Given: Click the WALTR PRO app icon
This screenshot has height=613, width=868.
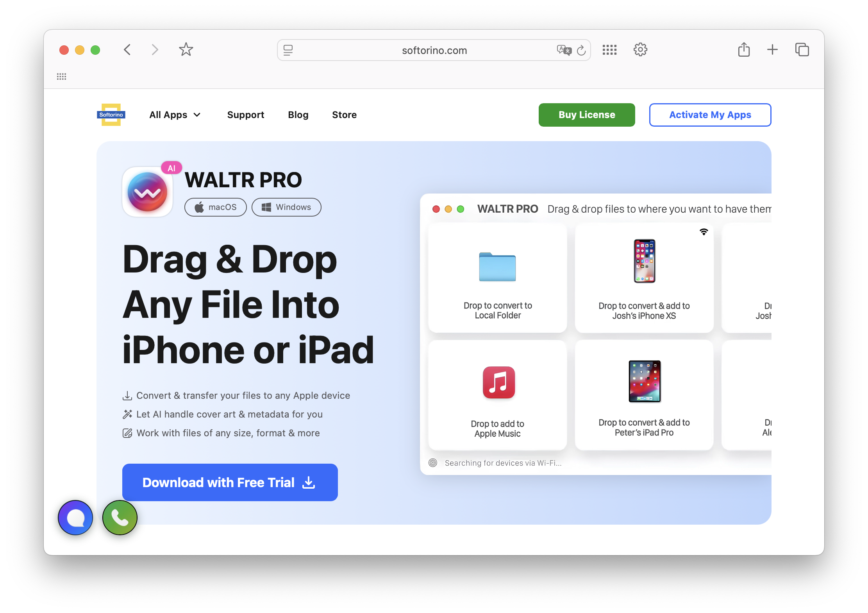Looking at the screenshot, I should click(147, 192).
